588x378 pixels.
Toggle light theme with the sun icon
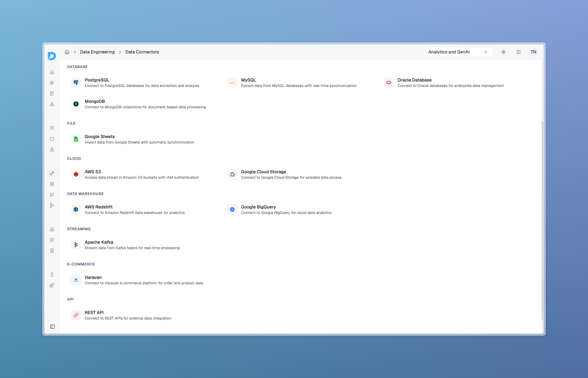tap(503, 52)
